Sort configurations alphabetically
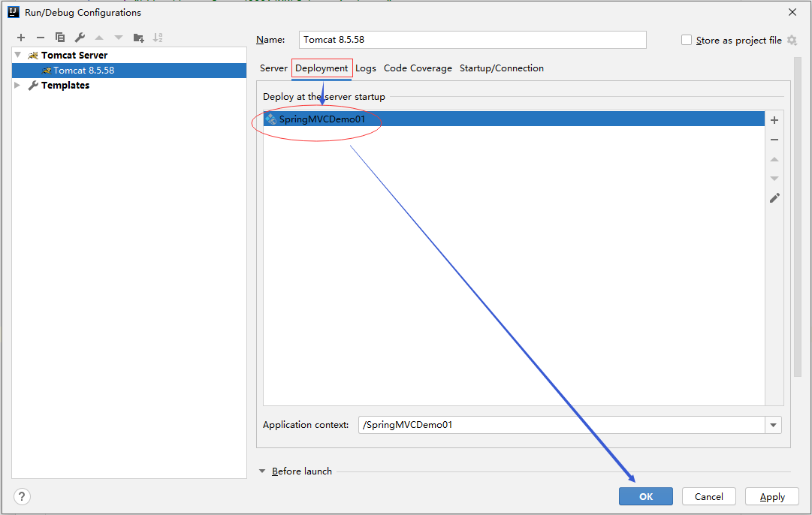The height and width of the screenshot is (515, 812). click(x=158, y=38)
